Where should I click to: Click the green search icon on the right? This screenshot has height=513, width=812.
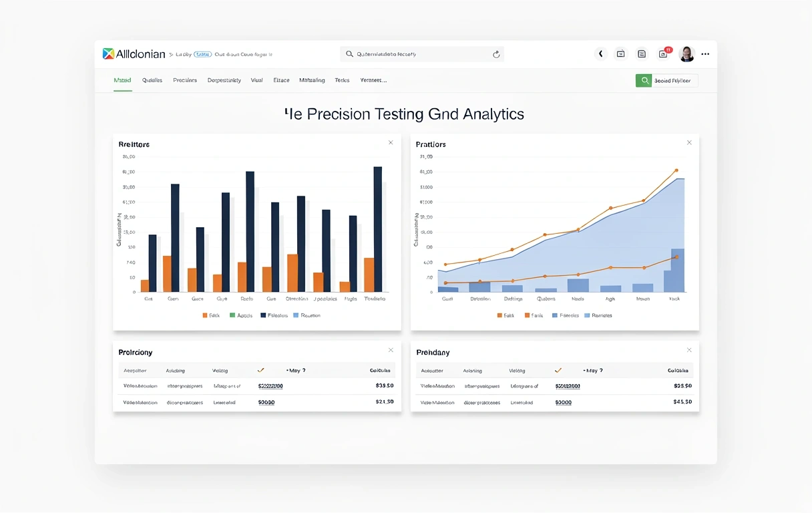(644, 79)
